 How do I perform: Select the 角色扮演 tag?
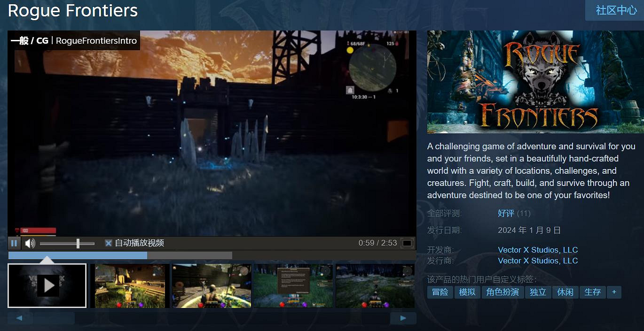pos(503,292)
